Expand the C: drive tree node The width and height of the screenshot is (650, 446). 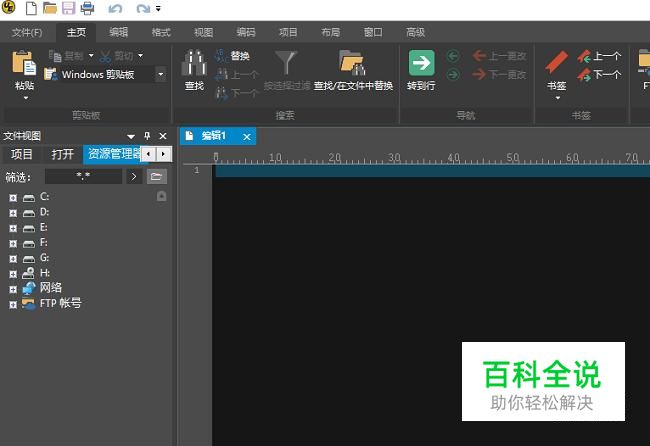pyautogui.click(x=13, y=197)
